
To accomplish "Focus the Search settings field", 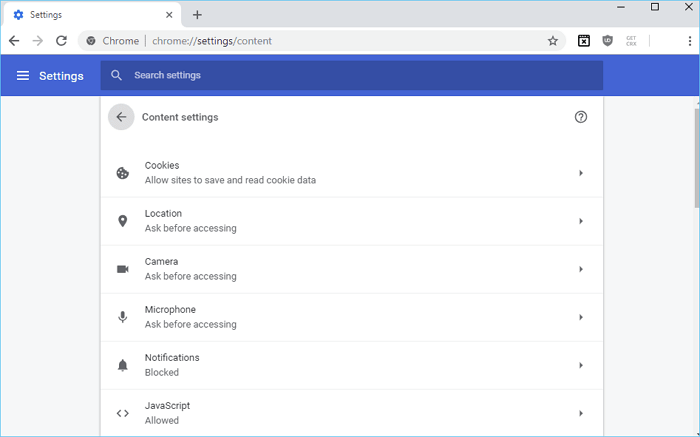I will point(352,75).
